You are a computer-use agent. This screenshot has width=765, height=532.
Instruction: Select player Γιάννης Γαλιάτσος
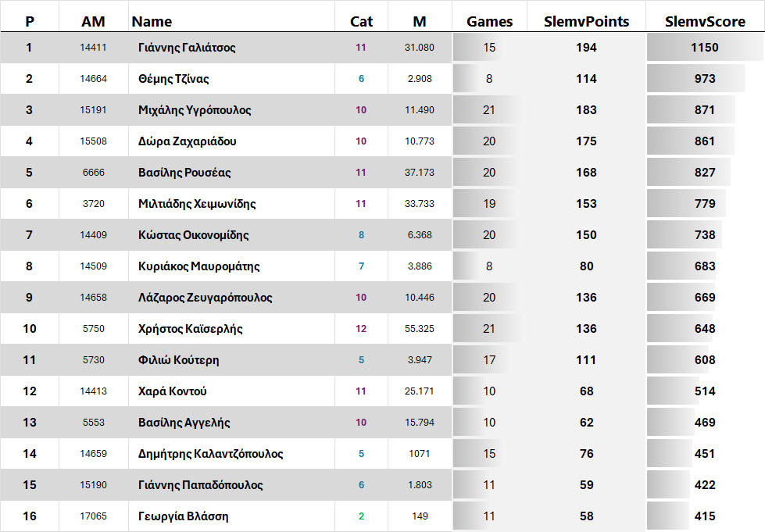pos(187,48)
